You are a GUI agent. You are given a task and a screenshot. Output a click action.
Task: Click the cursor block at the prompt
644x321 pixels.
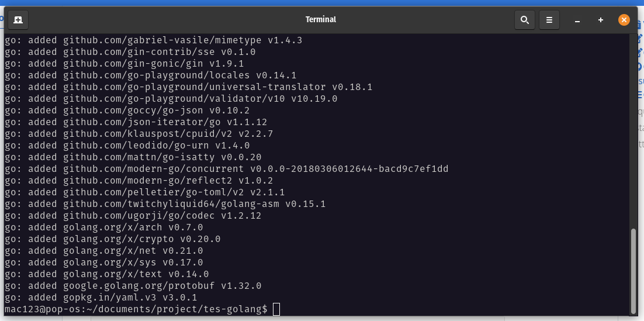[276, 309]
